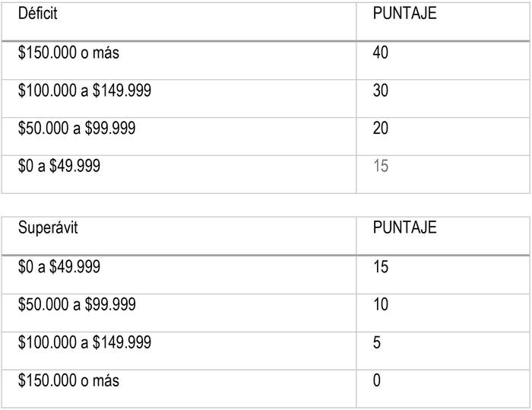Select "$100.000 a $149.999" in Déficit table
The image size is (532, 410).
coord(84,91)
